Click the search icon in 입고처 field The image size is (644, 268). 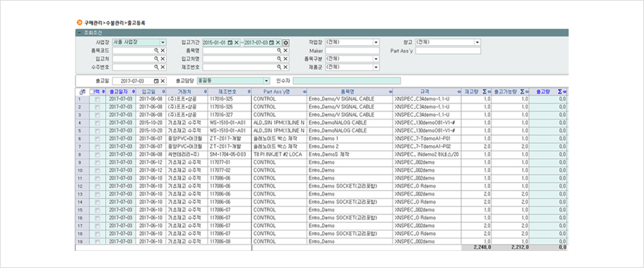tap(156, 59)
